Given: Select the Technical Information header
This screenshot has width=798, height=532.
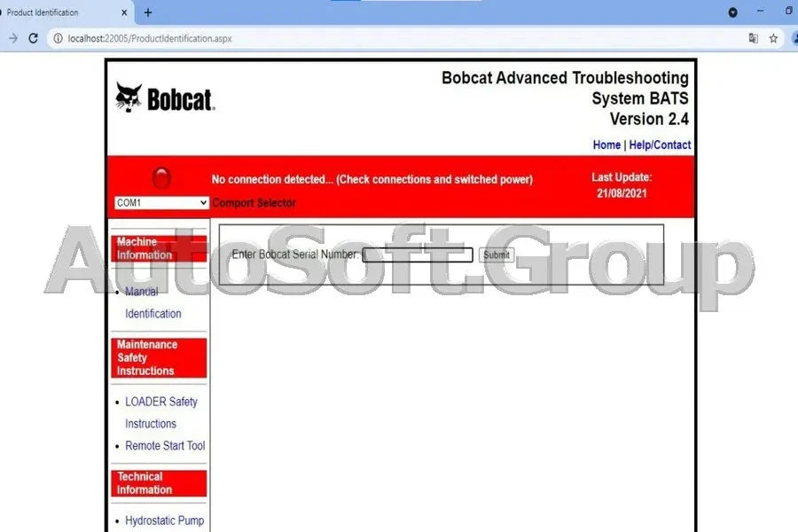Looking at the screenshot, I should pos(159,483).
